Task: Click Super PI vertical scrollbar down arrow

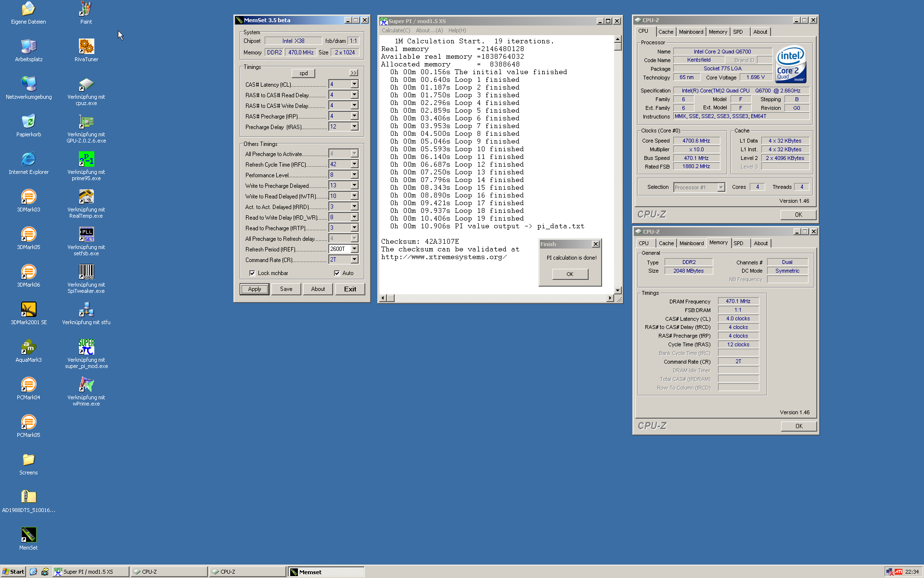Action: pos(617,290)
